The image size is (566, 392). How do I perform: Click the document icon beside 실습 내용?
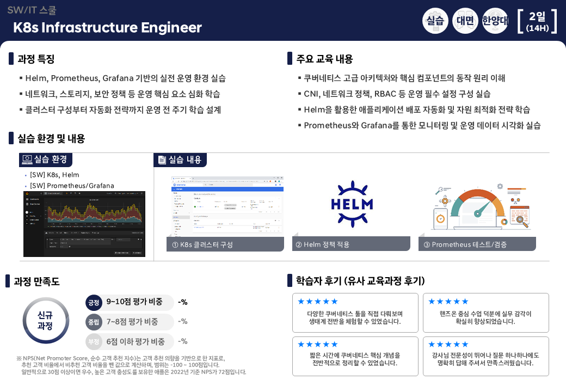click(162, 160)
